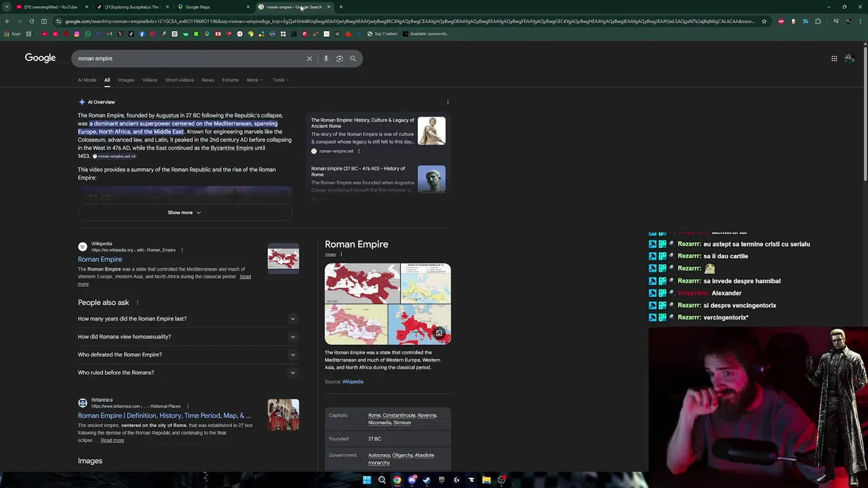Open the X (Twitter) bookmark icon
Screen dimensions: 868x488
click(x=120, y=34)
